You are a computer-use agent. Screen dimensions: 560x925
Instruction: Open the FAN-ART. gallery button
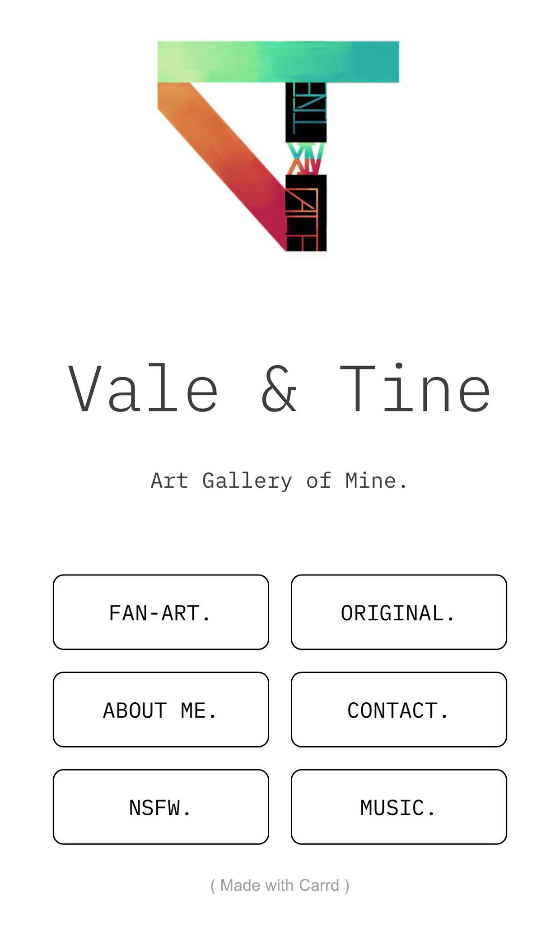161,612
